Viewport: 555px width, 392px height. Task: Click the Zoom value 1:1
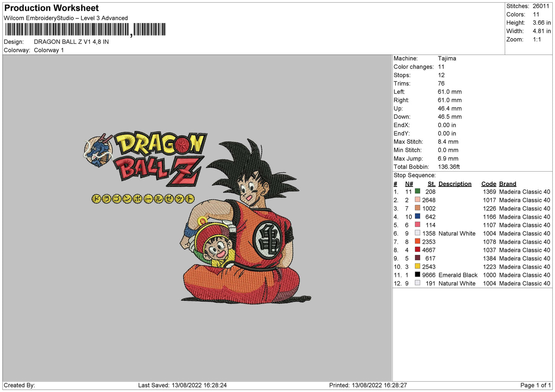537,40
